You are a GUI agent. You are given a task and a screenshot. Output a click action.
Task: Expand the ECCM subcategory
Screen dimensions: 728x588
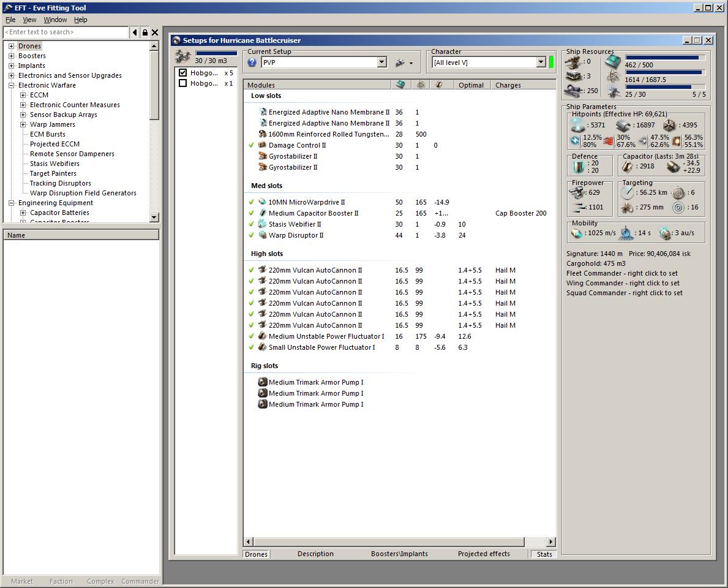(x=23, y=95)
